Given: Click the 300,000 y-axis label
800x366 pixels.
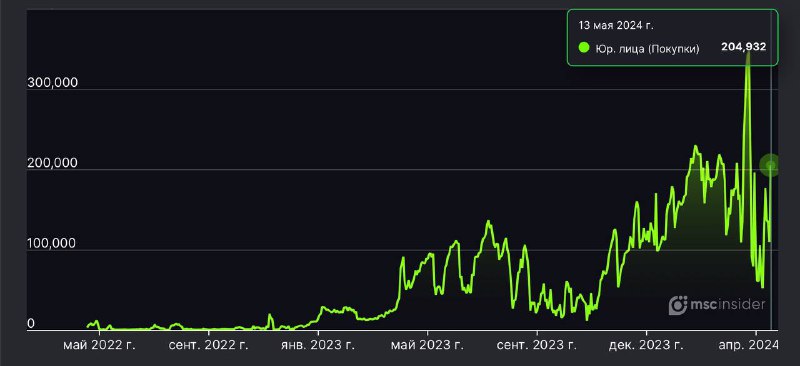Looking at the screenshot, I should (53, 83).
